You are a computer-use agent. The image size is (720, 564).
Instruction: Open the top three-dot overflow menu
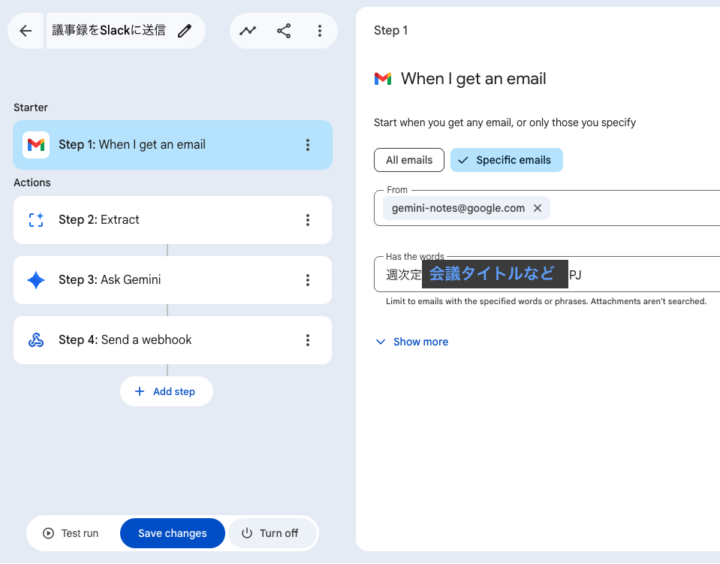(x=319, y=31)
